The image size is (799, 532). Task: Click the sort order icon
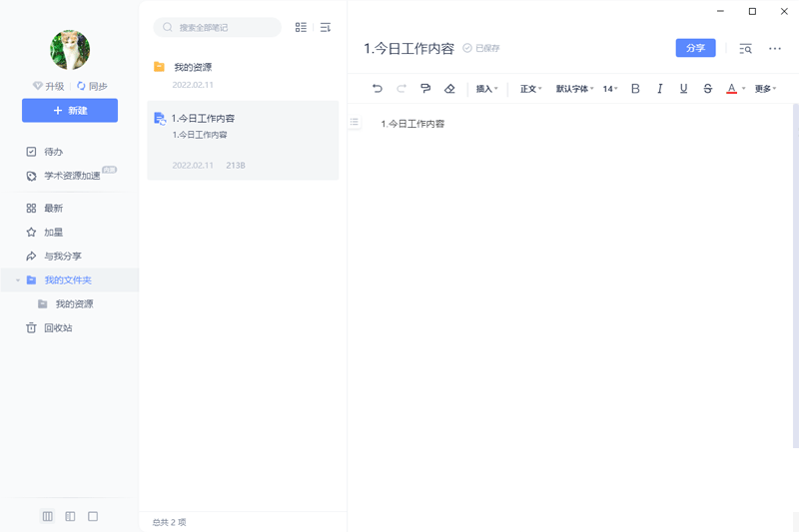pos(326,28)
